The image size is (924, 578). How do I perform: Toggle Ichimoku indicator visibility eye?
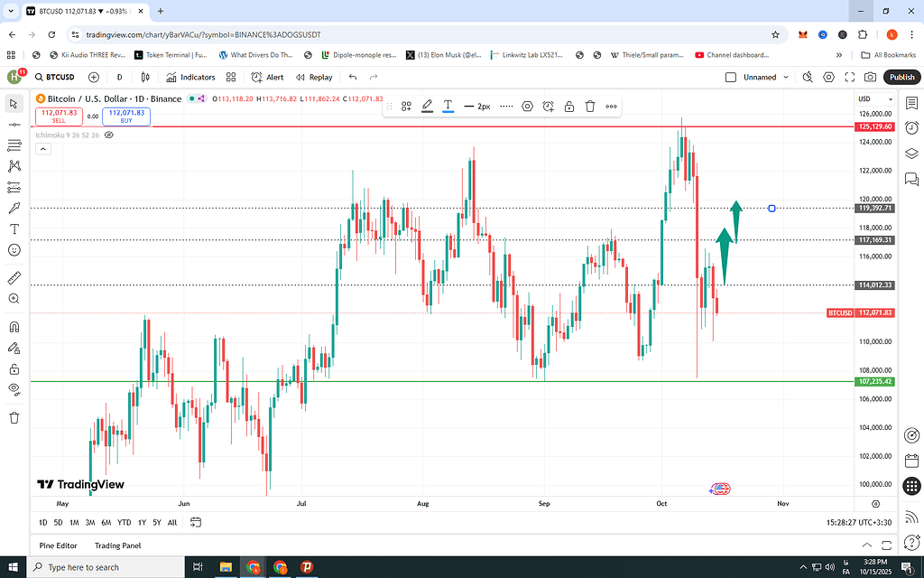tap(109, 135)
